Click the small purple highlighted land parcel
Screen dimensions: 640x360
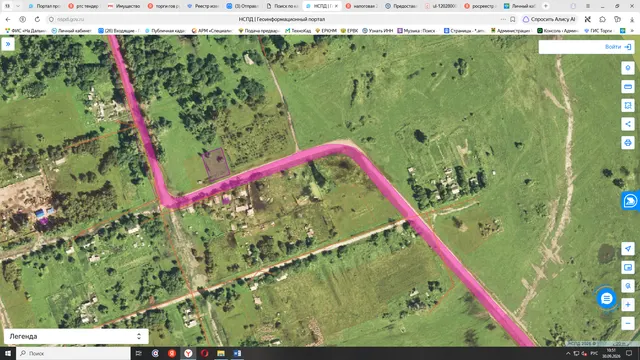point(215,164)
